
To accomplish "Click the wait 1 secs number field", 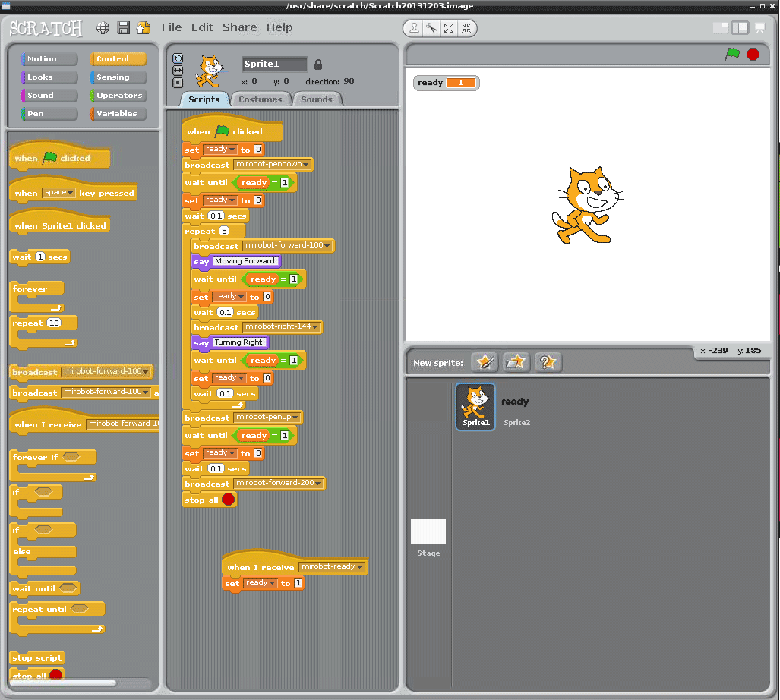I will point(40,257).
